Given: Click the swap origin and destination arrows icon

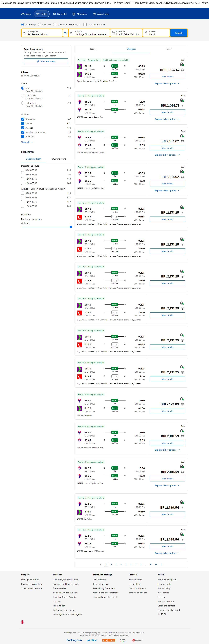Looking at the screenshot, I should (x=66, y=33).
